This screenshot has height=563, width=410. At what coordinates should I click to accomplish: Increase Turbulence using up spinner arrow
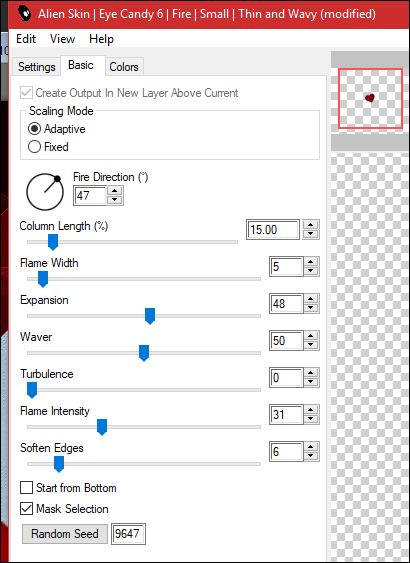click(311, 373)
